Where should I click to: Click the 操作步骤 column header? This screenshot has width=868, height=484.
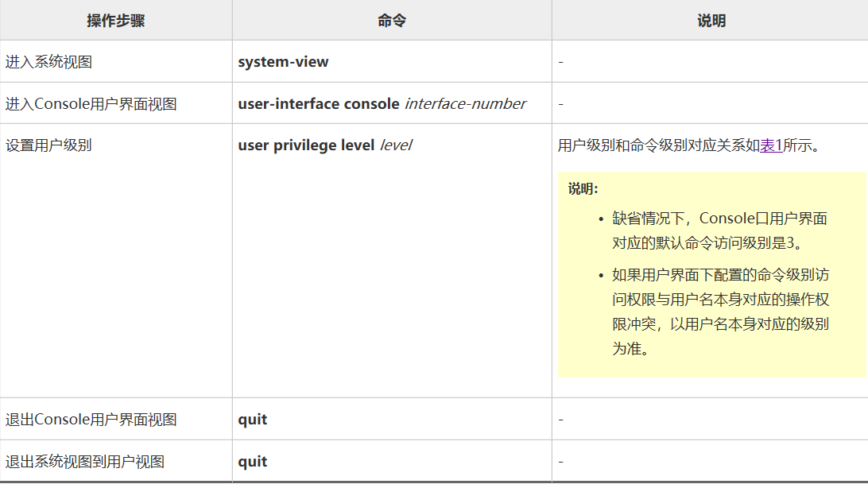tap(116, 21)
